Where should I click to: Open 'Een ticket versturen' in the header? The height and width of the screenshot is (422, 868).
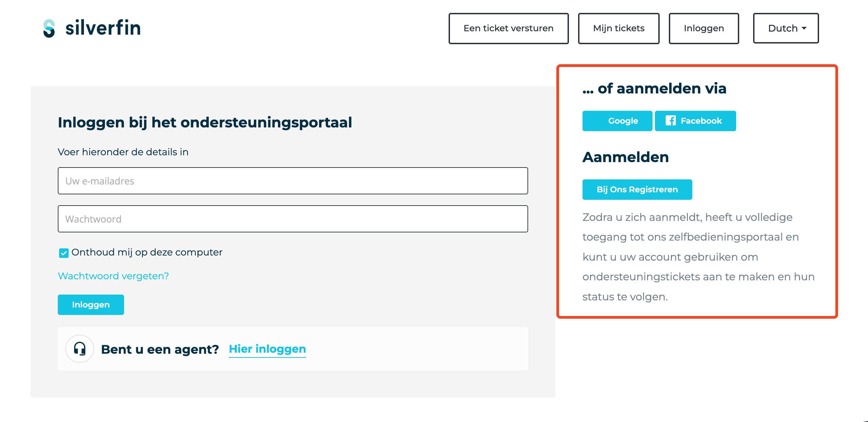(508, 28)
